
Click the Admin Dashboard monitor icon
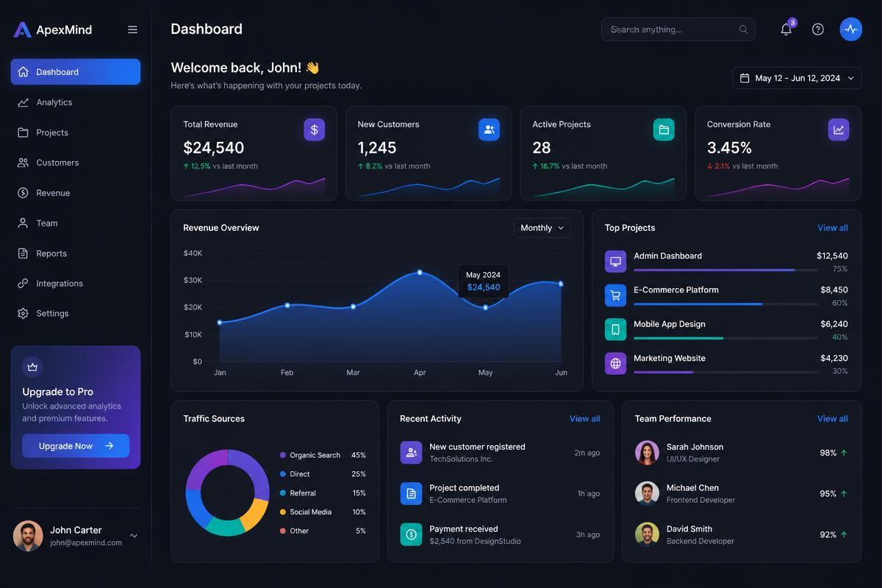(x=615, y=261)
